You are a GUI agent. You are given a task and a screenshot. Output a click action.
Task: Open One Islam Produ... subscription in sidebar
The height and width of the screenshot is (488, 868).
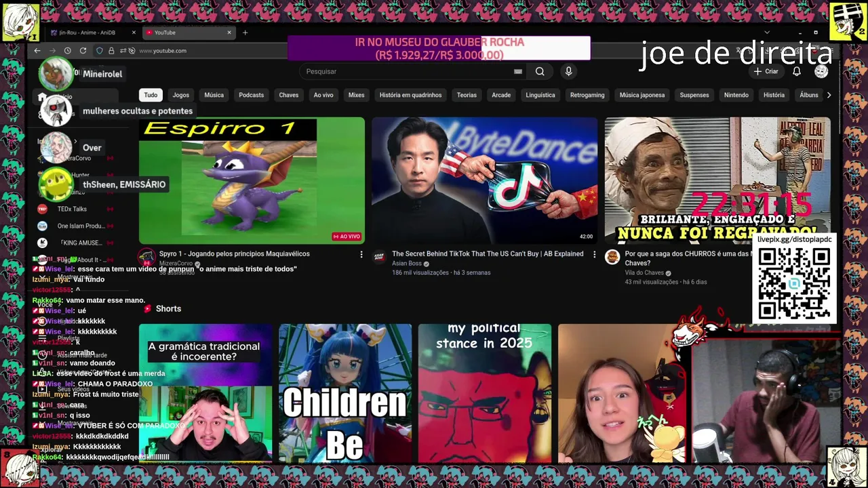click(75, 226)
